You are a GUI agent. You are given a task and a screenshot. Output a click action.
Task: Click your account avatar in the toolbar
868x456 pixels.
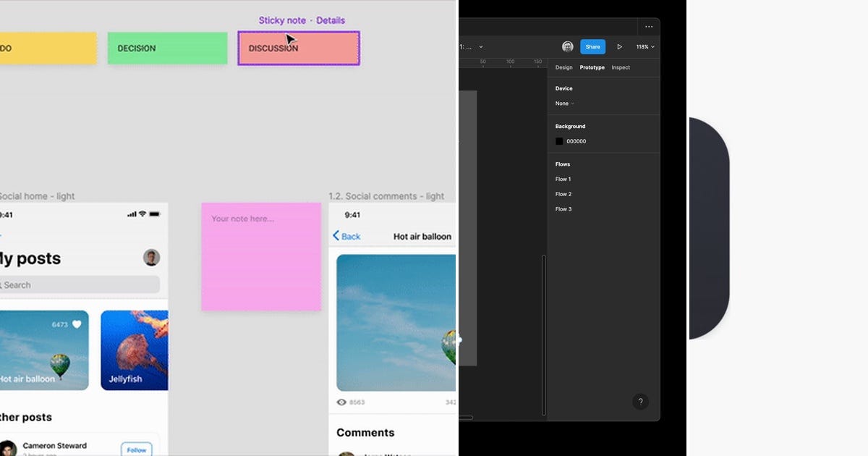(x=568, y=46)
